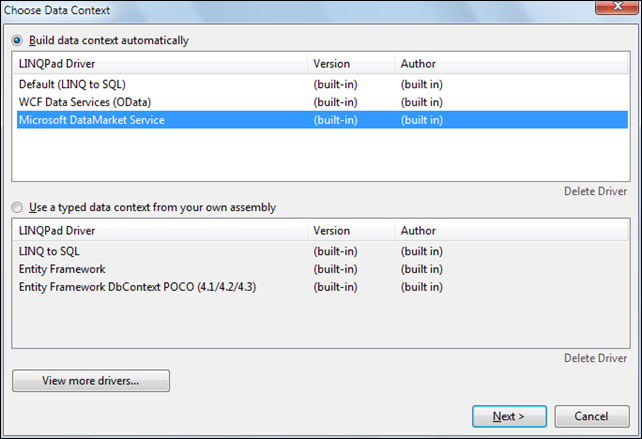Click Version cell of Entity Framework DbContext POCO
642x439 pixels.
[x=335, y=287]
